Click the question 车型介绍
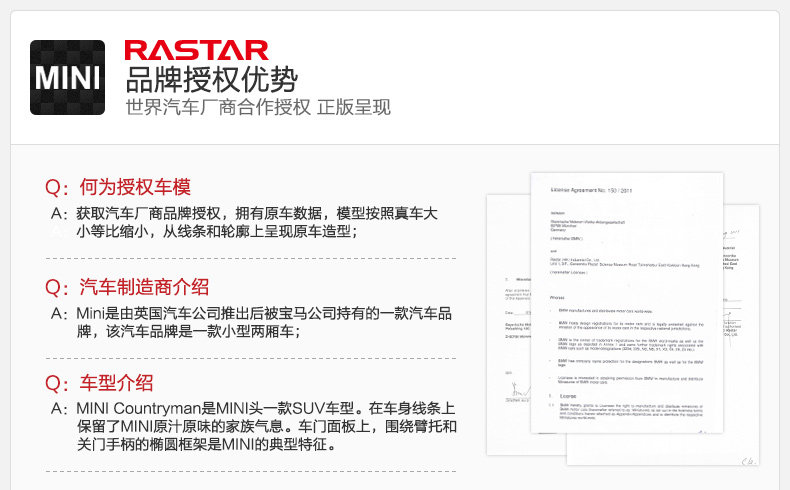Viewport: 790px width, 490px height. [116, 383]
